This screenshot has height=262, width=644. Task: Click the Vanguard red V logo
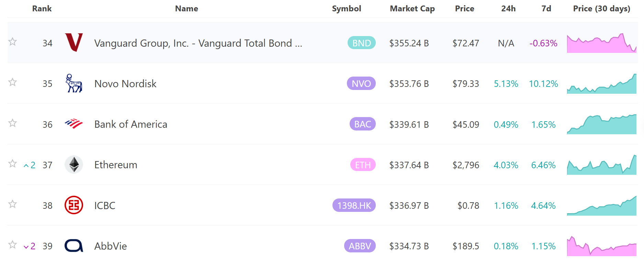click(x=74, y=43)
